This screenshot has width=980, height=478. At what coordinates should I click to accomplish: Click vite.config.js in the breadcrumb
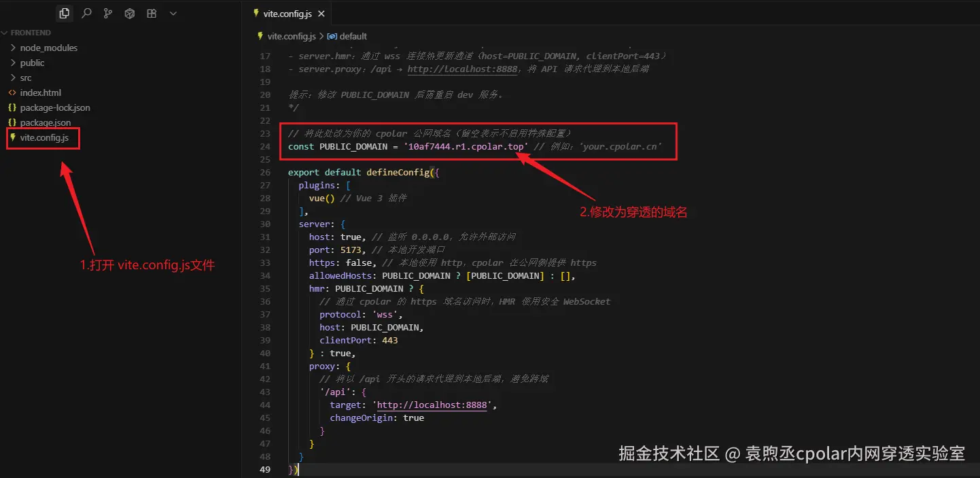(292, 36)
